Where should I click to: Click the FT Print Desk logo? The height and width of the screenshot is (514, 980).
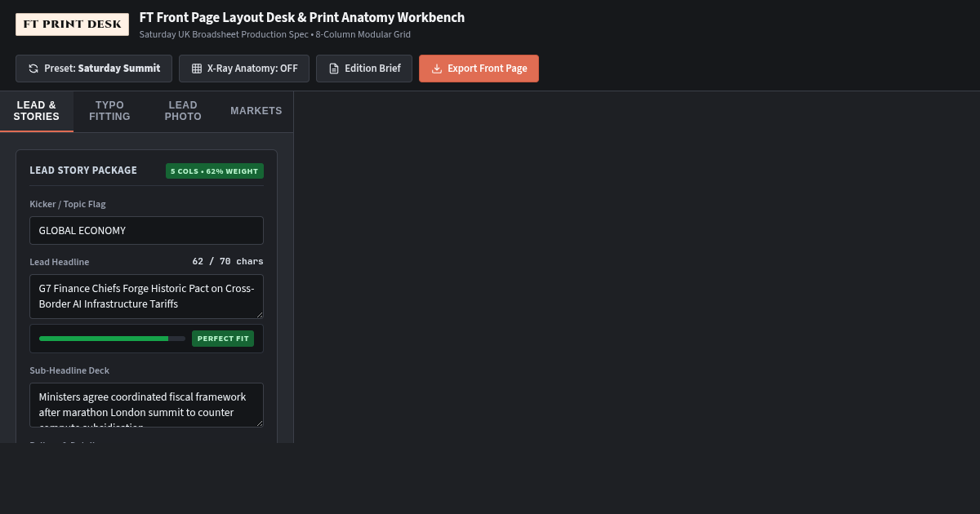72,24
